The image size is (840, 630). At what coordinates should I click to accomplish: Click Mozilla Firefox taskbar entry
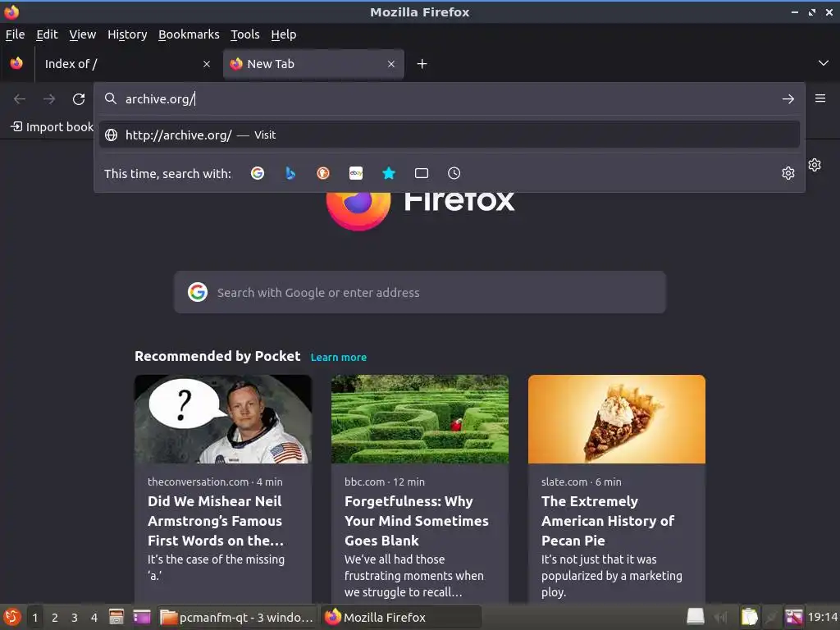[x=402, y=617]
